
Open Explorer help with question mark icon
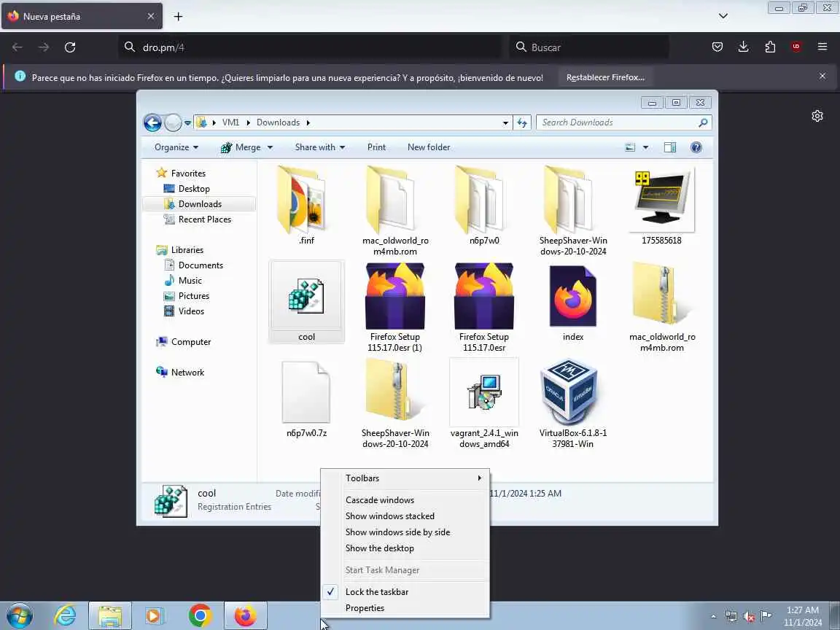click(x=696, y=147)
